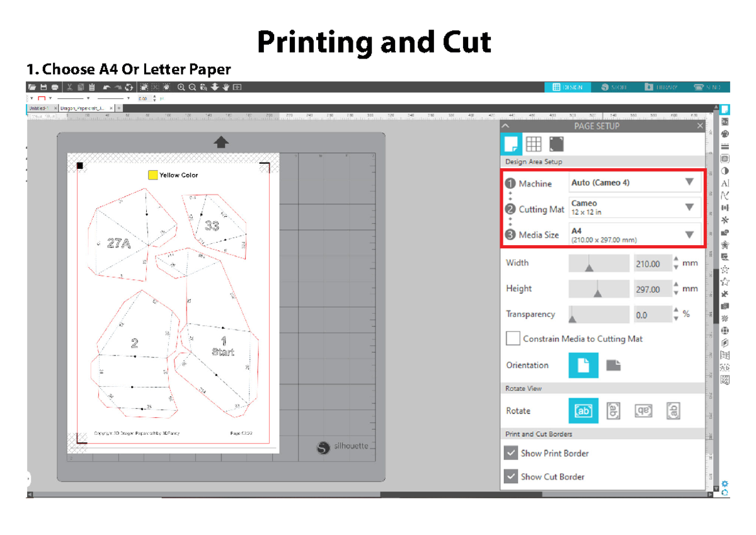
Task: Set rotate view to normal 'ab'
Action: coord(583,411)
